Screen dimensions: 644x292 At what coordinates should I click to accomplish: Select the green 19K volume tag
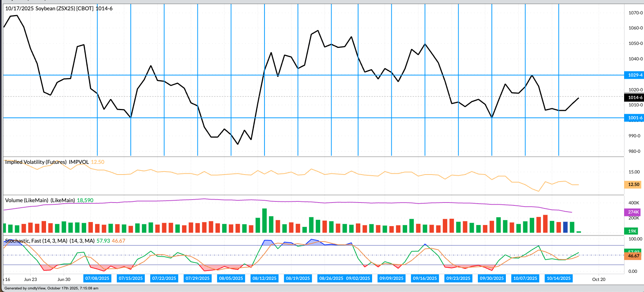click(x=632, y=231)
